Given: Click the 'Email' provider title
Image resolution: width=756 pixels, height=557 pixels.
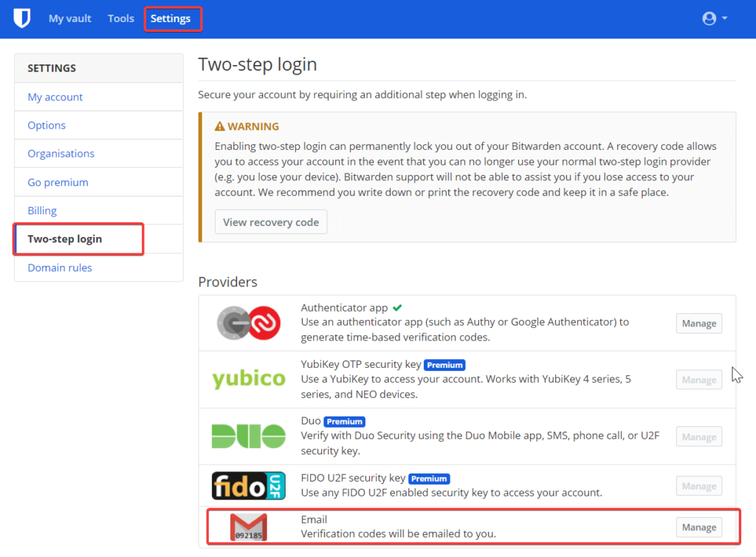Looking at the screenshot, I should click(x=314, y=519).
